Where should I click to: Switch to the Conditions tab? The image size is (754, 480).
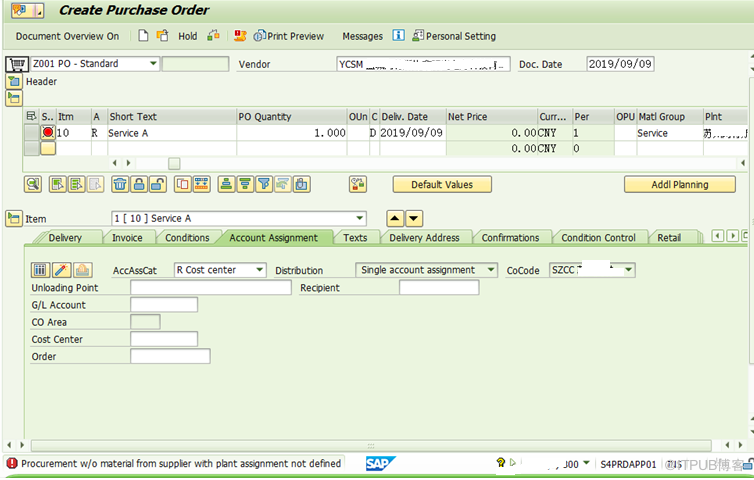(187, 238)
